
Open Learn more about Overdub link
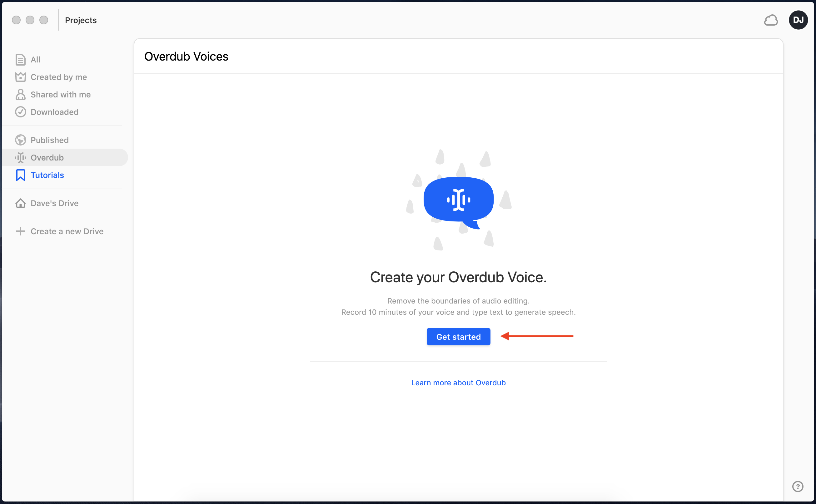[458, 383]
